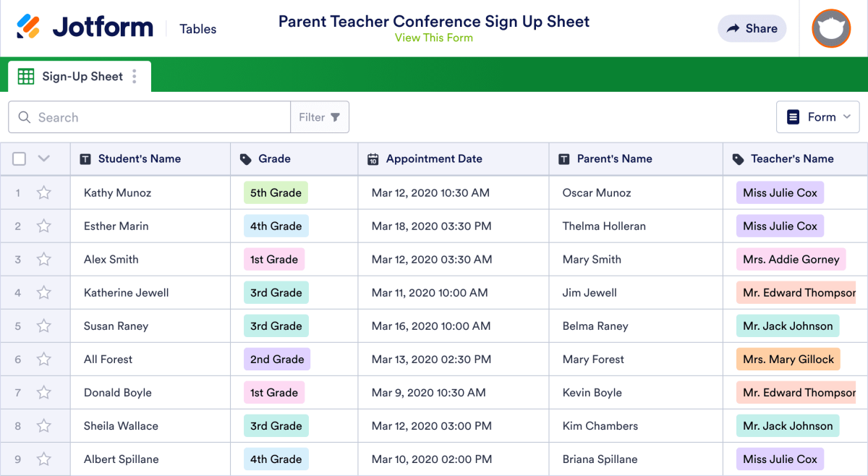
Task: Star the Kathy Munoz row
Action: pos(43,192)
